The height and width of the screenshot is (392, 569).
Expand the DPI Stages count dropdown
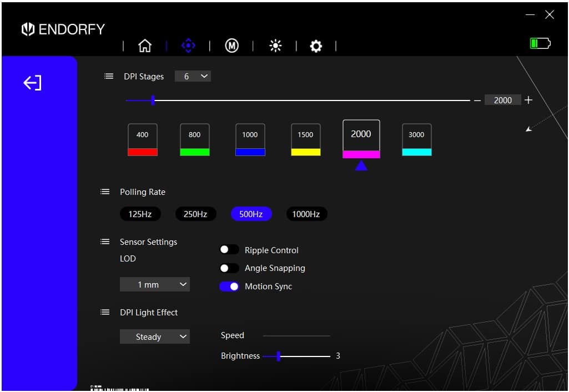[x=193, y=77]
